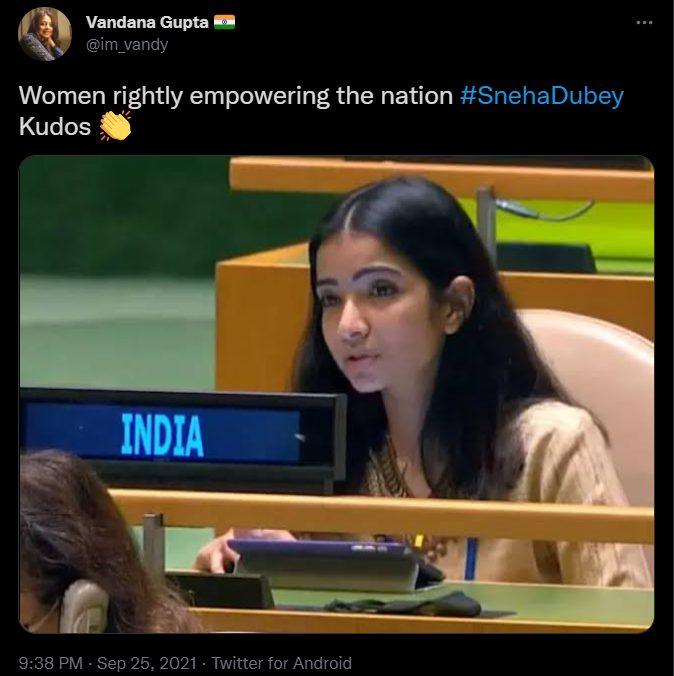Click the @im_vandy handle
The image size is (674, 676).
[x=127, y=44]
